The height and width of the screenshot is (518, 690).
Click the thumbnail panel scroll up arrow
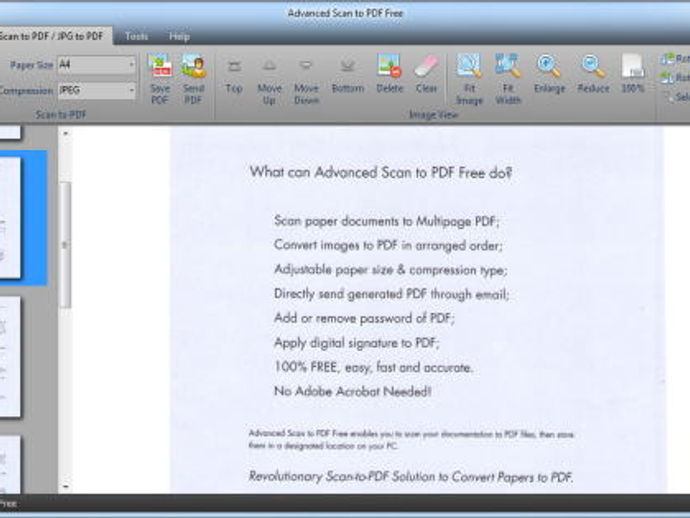point(66,133)
